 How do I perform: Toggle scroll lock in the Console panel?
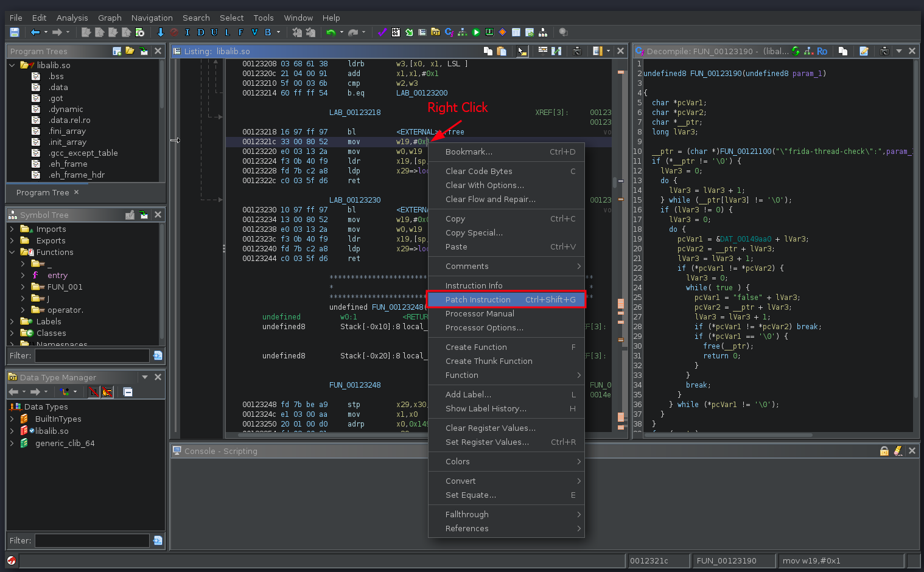[884, 451]
